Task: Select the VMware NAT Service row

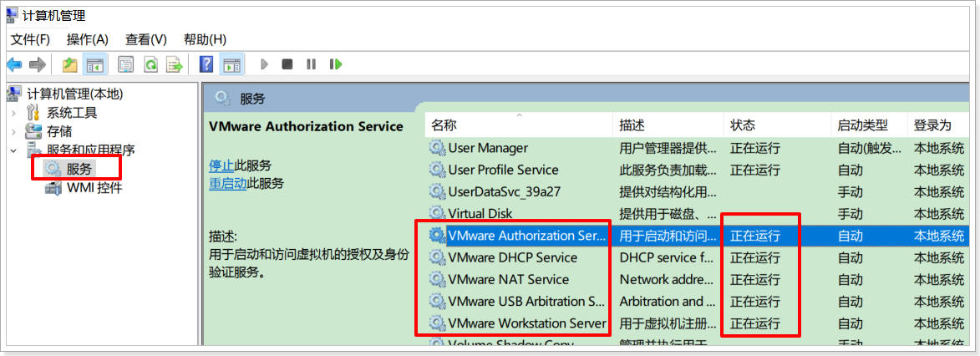Action: point(508,279)
